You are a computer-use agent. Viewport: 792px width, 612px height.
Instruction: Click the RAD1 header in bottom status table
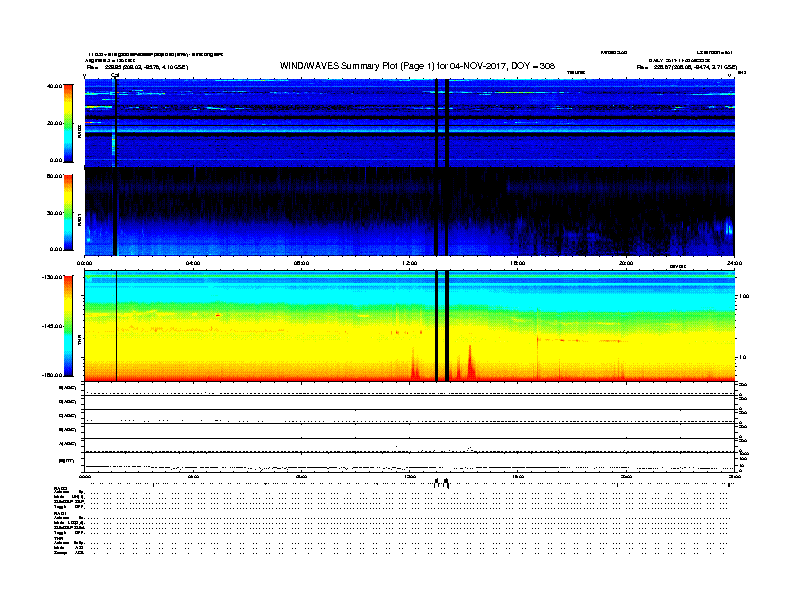click(x=60, y=513)
